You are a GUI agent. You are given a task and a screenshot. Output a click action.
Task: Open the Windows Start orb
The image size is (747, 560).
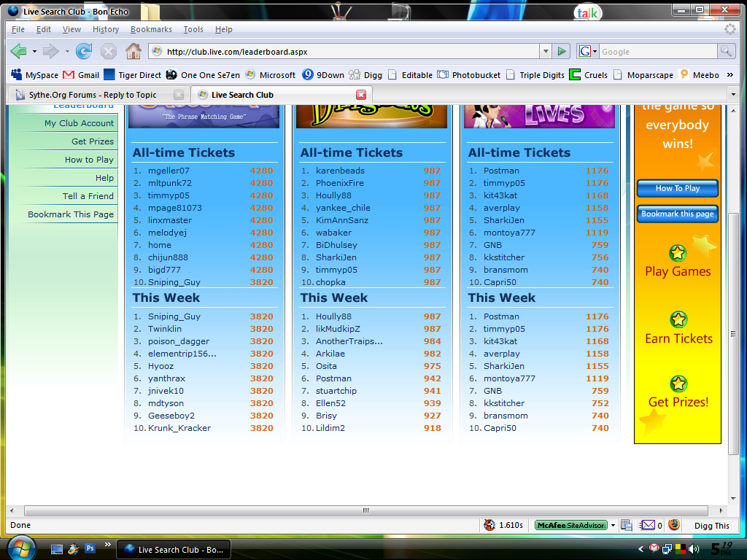(21, 549)
